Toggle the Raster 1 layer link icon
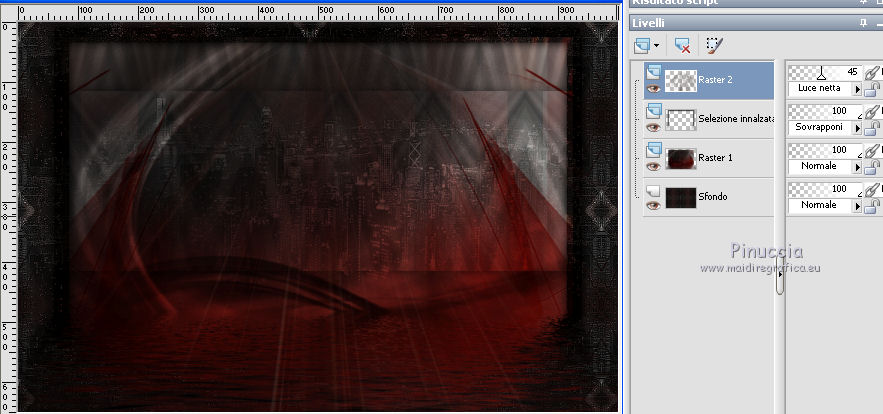Screen dimensions: 883x414 click(x=872, y=150)
